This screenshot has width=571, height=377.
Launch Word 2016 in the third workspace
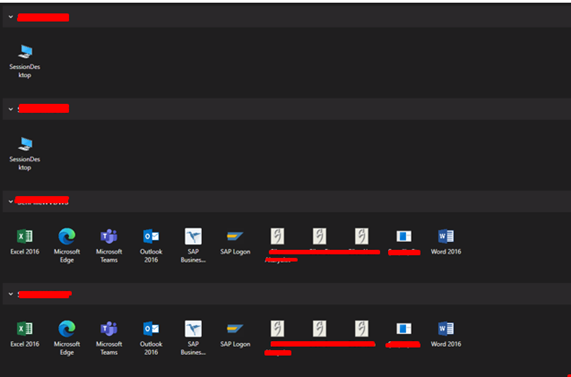(x=446, y=241)
